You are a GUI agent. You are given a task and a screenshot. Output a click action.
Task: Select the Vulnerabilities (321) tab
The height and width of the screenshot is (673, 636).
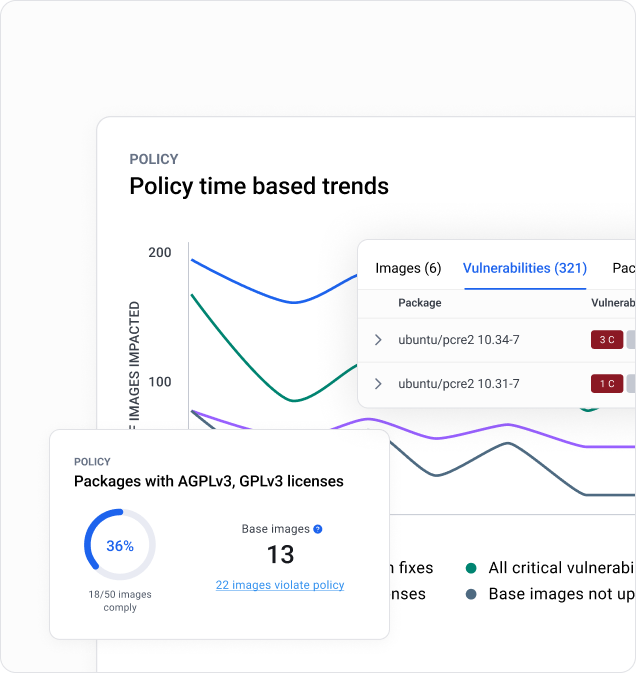[524, 268]
